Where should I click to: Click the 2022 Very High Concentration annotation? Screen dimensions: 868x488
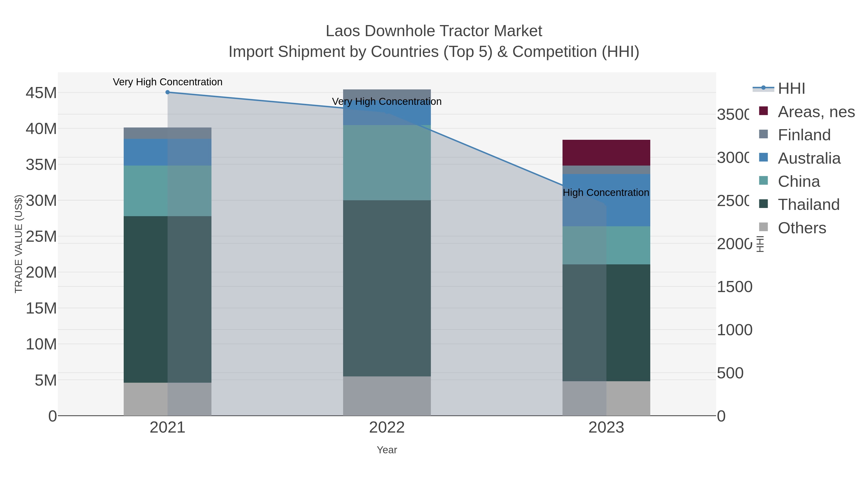[387, 101]
